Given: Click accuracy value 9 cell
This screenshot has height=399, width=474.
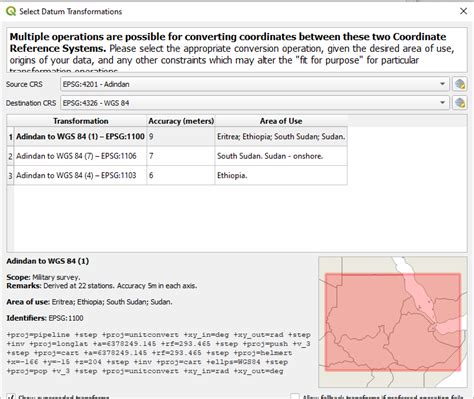Looking at the screenshot, I should click(x=181, y=136).
